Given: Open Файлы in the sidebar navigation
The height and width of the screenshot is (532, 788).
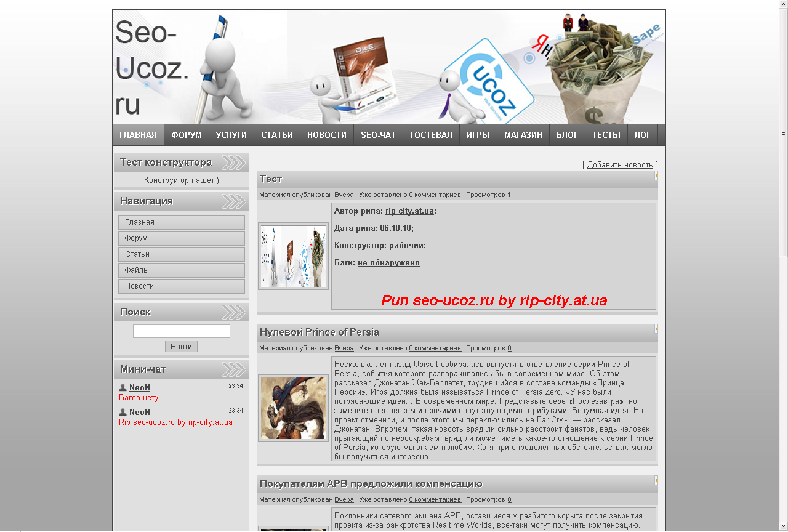Looking at the screenshot, I should click(182, 270).
